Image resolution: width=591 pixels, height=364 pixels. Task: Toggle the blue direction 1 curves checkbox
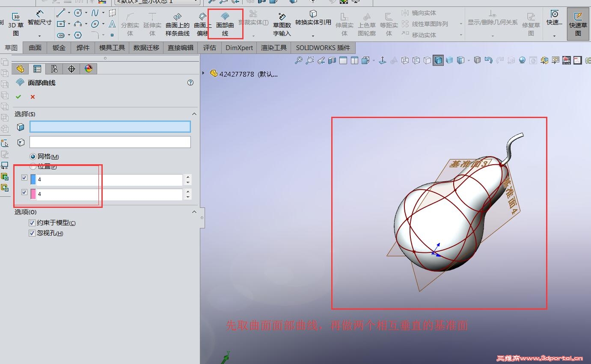pyautogui.click(x=24, y=178)
